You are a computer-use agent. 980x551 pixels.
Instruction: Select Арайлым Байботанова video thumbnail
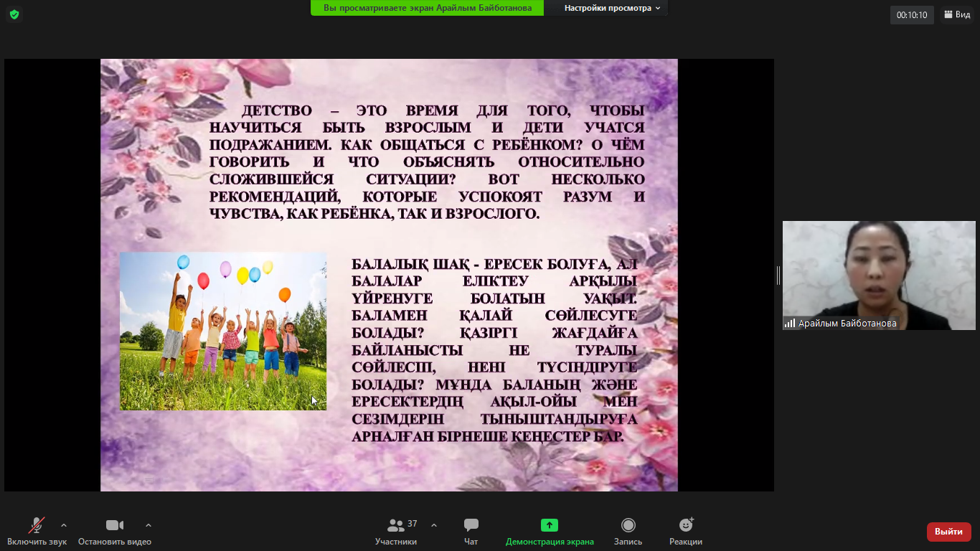[x=879, y=275]
